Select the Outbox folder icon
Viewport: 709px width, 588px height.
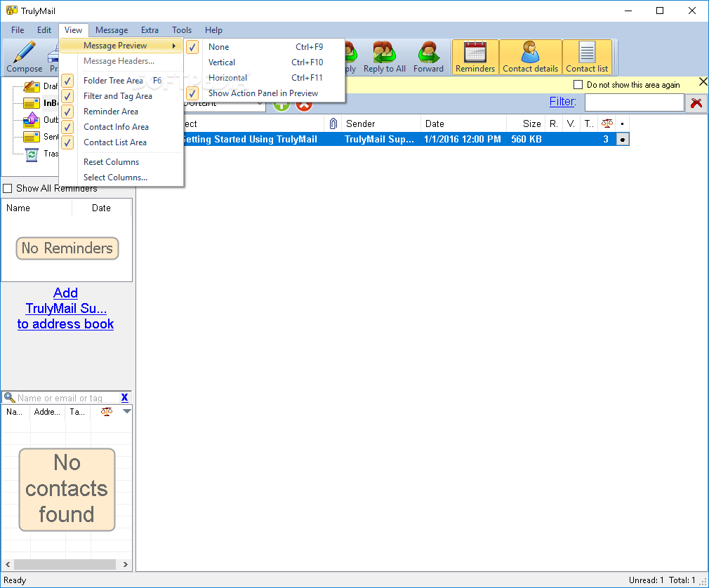[x=32, y=120]
